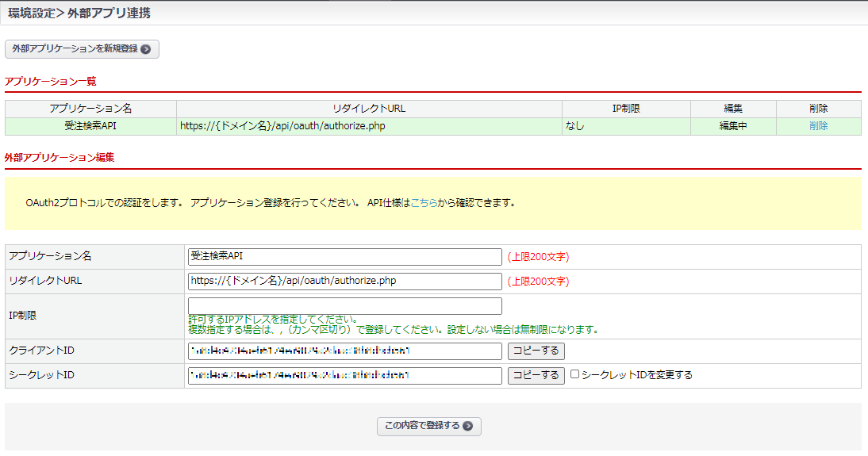
Task: Select the empty IP制限 input box
Action: (344, 306)
